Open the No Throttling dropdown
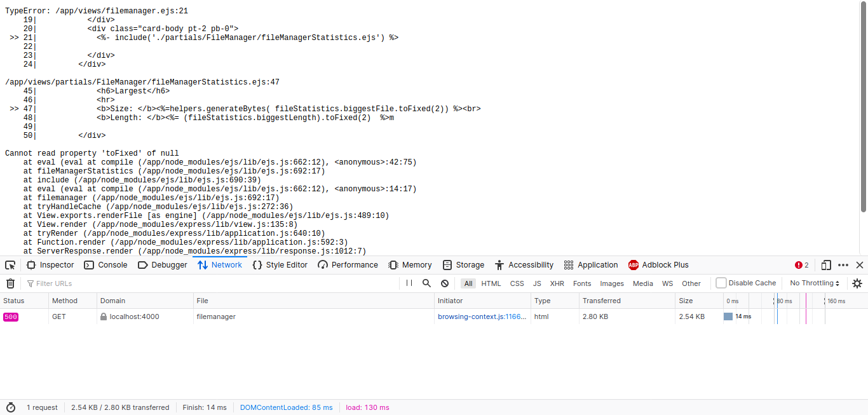 tap(814, 283)
